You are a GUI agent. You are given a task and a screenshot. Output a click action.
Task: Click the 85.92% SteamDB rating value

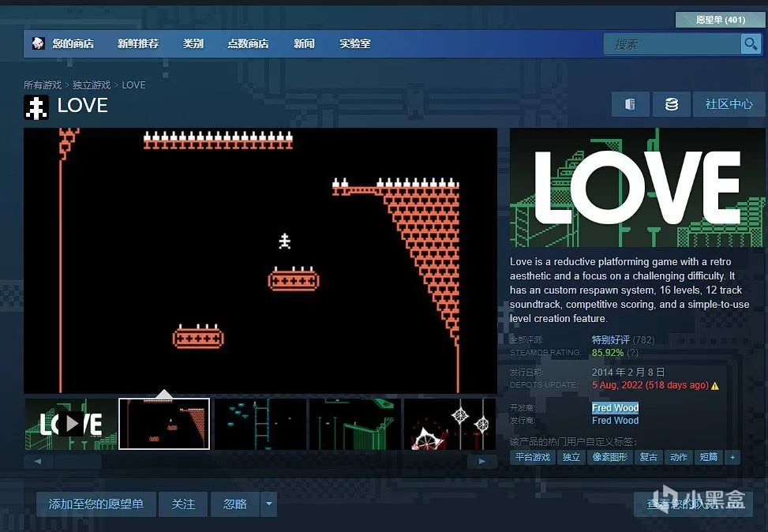pos(607,353)
